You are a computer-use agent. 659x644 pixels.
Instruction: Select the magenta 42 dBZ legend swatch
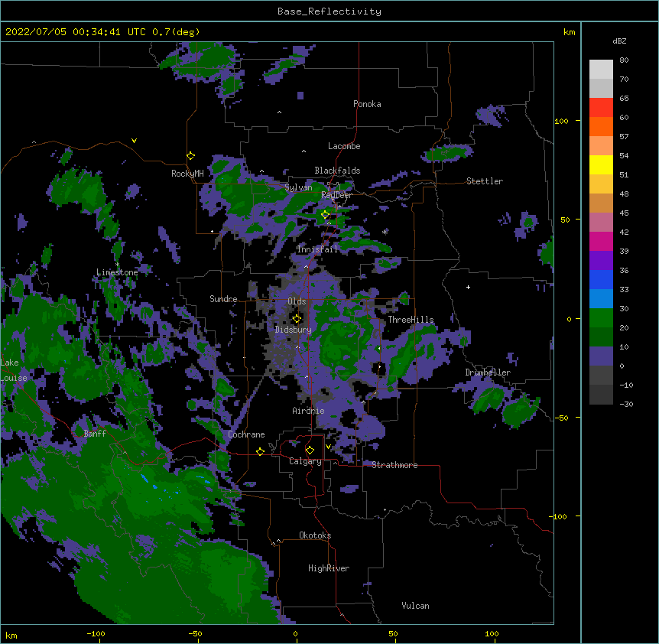(x=601, y=241)
